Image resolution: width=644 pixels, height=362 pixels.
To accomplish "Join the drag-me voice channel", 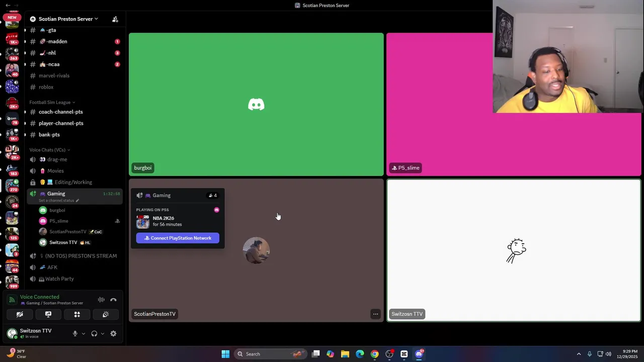I will (x=74, y=159).
